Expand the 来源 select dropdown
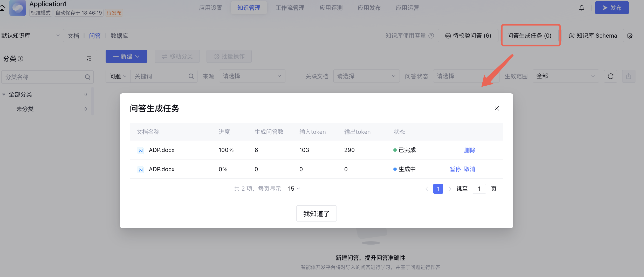The width and height of the screenshot is (644, 277). tap(252, 76)
